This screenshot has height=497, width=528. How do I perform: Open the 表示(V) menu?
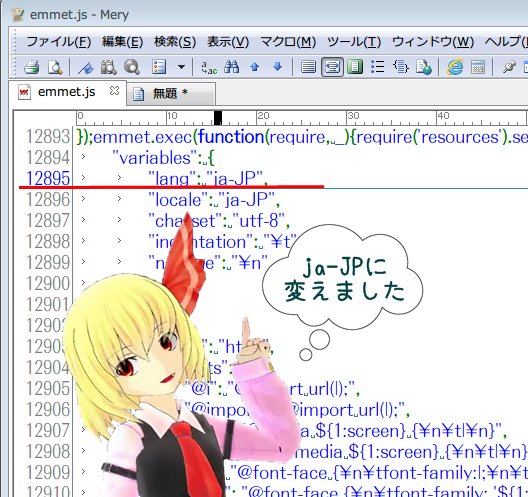click(x=228, y=42)
